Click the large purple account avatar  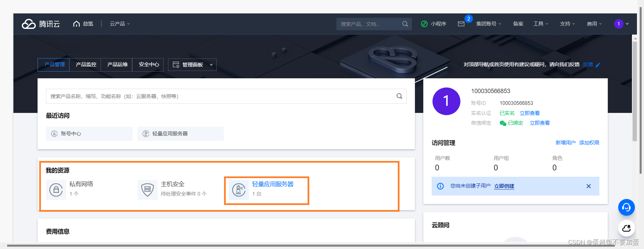click(x=446, y=101)
